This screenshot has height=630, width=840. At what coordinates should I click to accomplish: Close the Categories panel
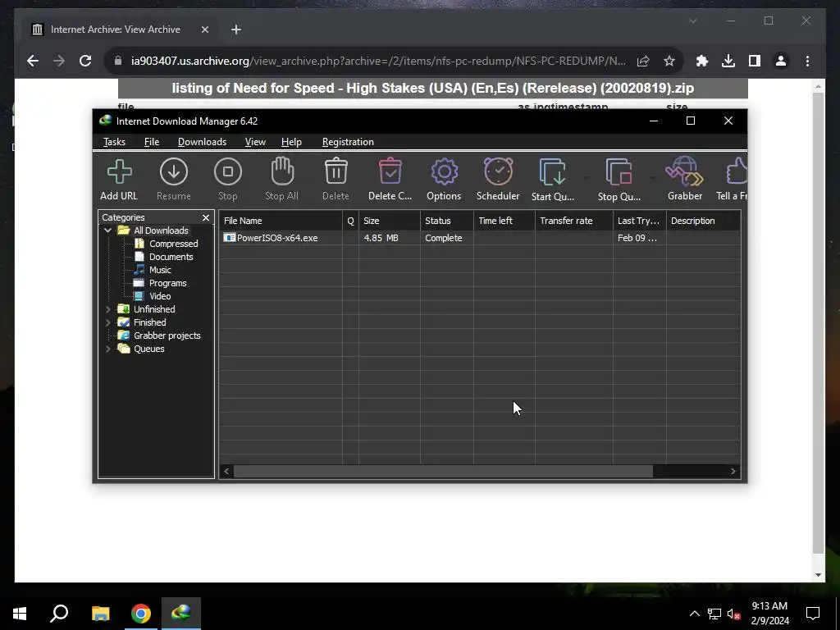[x=206, y=217]
